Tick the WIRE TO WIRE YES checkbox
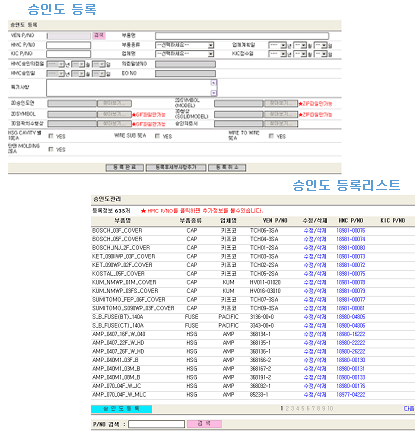 (271, 136)
